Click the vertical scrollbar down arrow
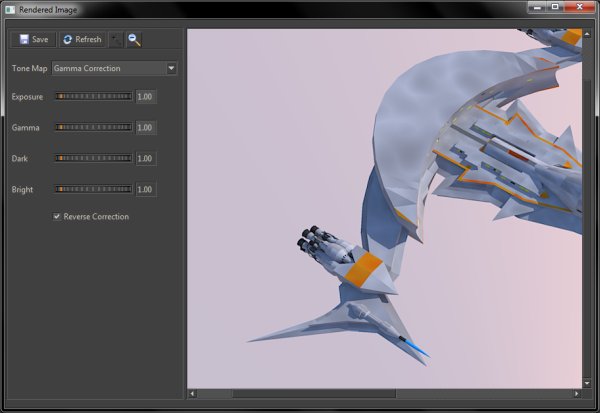This screenshot has height=413, width=600. tap(588, 381)
